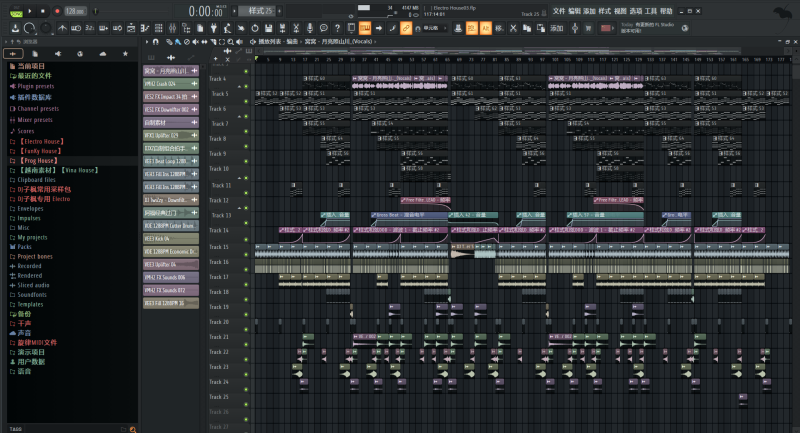Open the mixer window icon
Viewport: 800px width, 433px height.
click(x=172, y=28)
